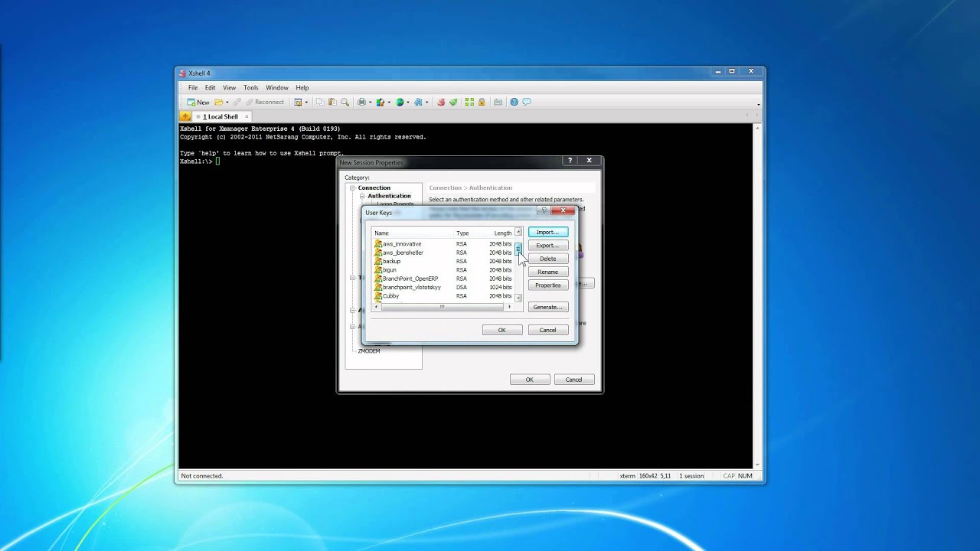Click the Import... button in User Keys

coord(548,232)
